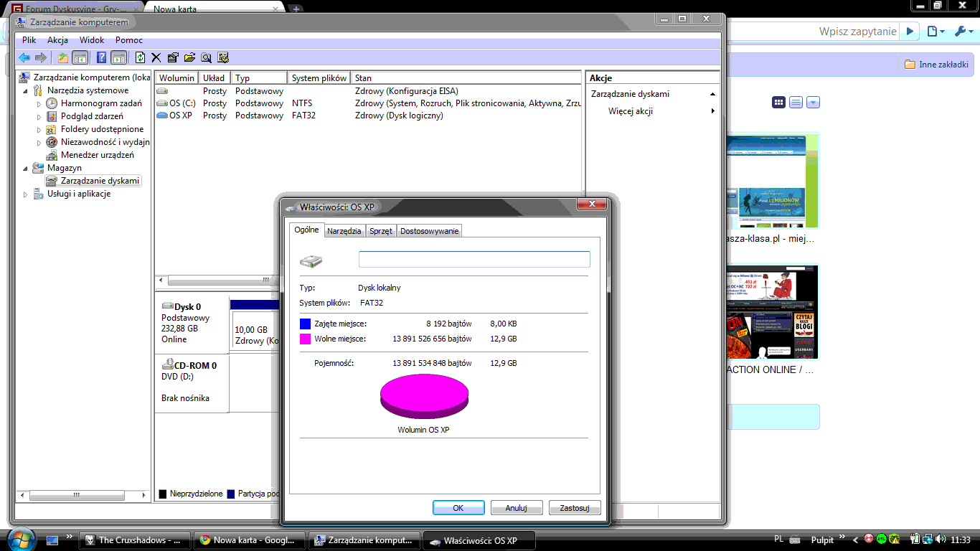Open the Widok menu
This screenshot has width=980, height=551.
point(92,40)
